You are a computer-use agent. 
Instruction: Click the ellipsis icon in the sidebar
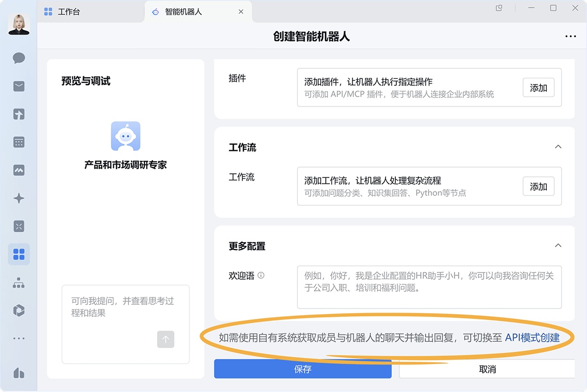click(18, 338)
